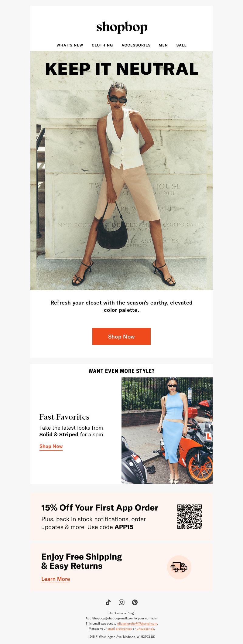Open the blue outfit Solid & Striped photo
This screenshot has height=644, width=243.
pos(167,431)
